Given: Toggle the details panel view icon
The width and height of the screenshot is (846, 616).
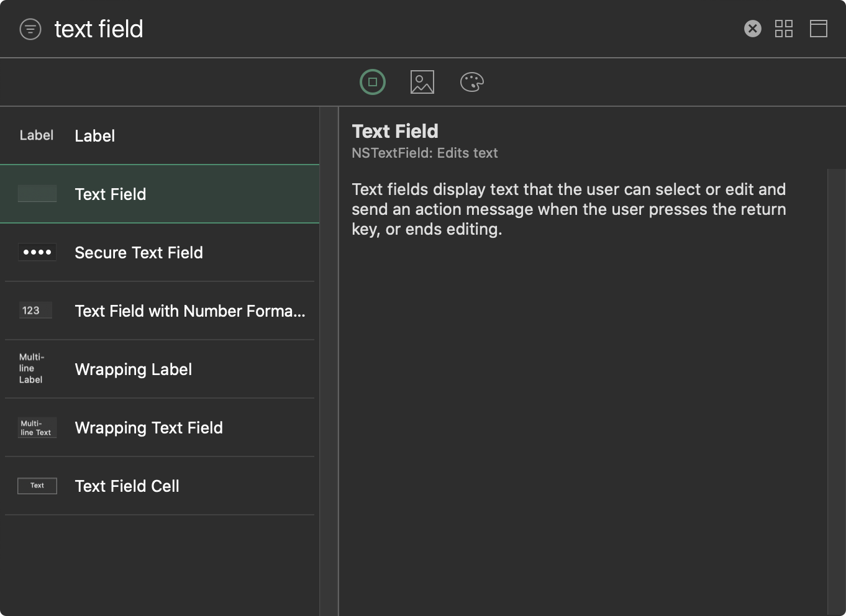Looking at the screenshot, I should coord(818,29).
